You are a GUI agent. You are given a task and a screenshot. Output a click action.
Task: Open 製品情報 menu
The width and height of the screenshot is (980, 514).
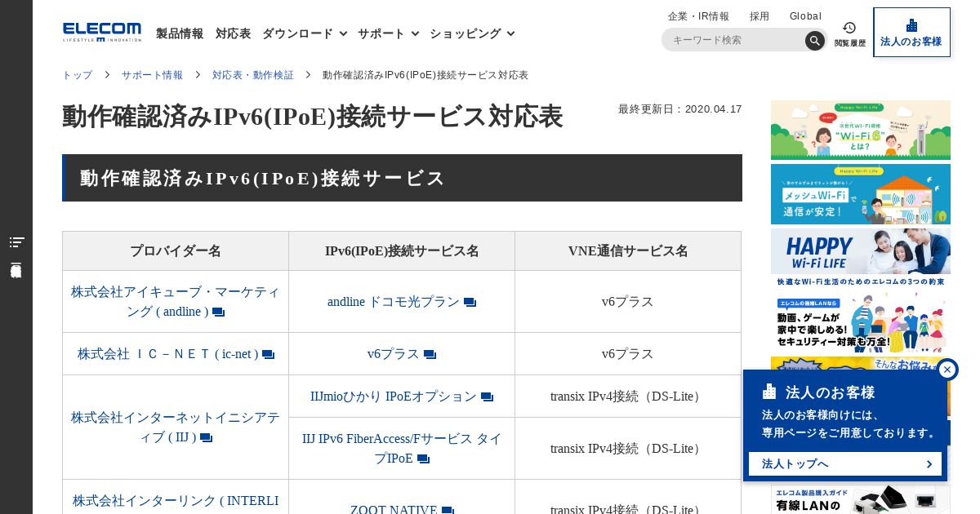[x=180, y=33]
